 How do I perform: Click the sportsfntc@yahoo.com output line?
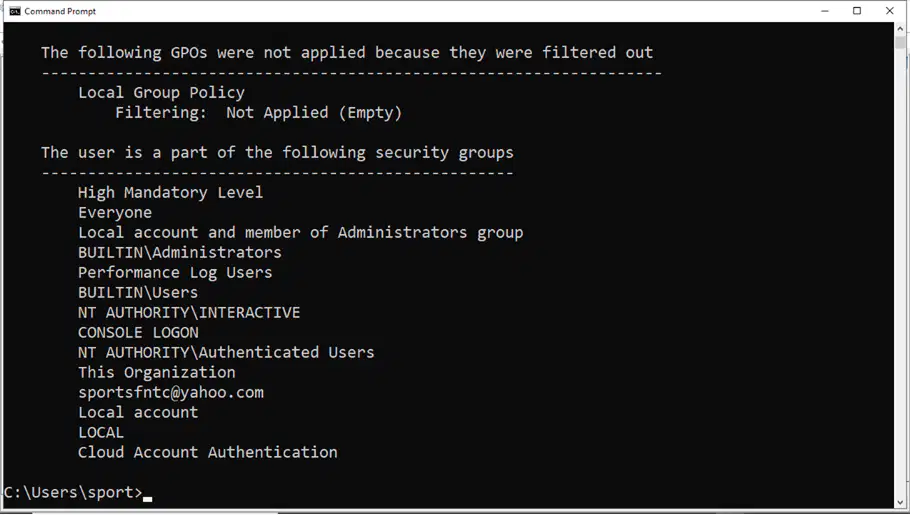[171, 392]
